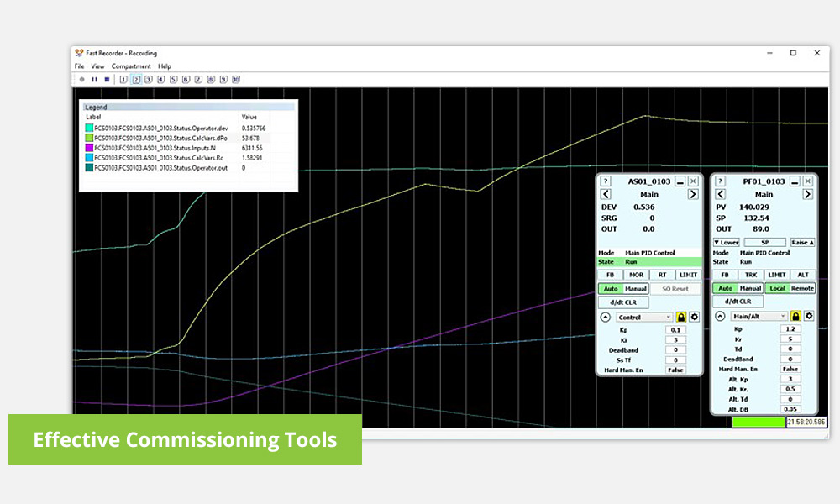
Task: Click the Kr value field on PF01_0103
Action: 790,339
